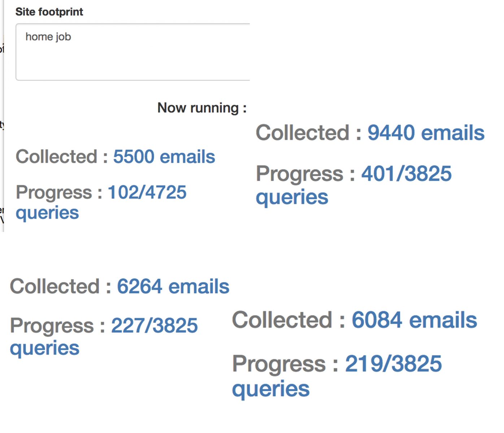Click the 219/3825 progress value
504x433 pixels.
[394, 363]
